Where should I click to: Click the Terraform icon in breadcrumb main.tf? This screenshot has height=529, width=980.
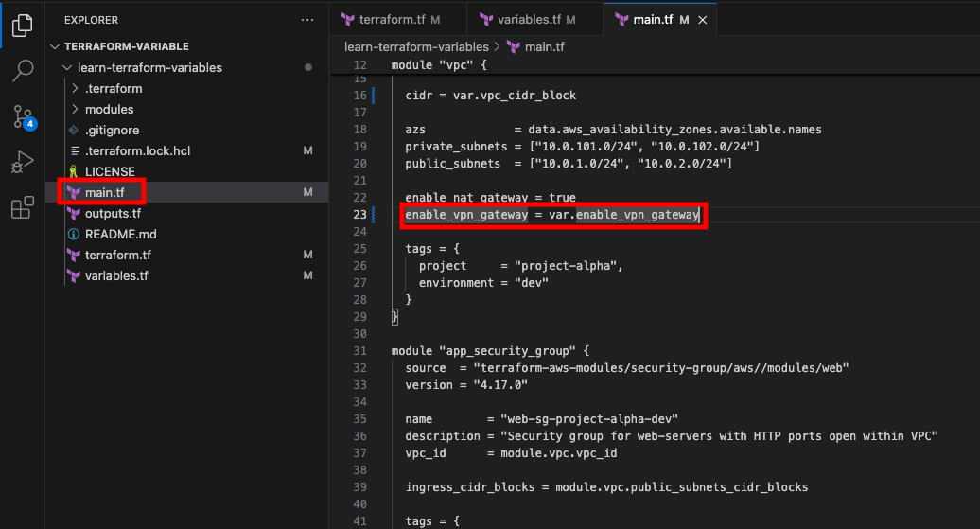pos(513,47)
